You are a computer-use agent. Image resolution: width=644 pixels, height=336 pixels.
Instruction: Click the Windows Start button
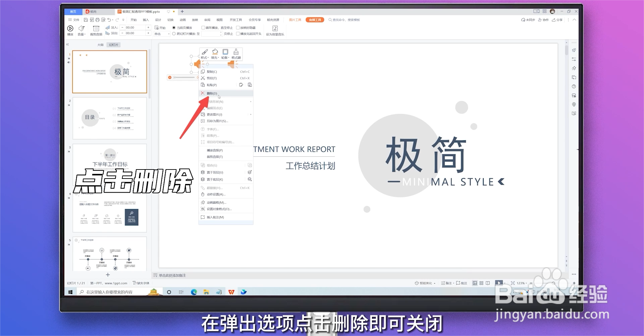[x=70, y=292]
